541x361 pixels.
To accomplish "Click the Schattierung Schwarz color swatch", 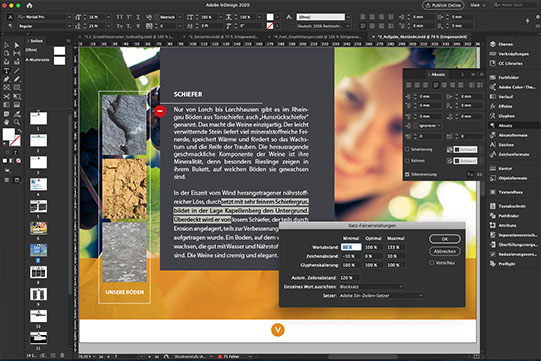I will point(465,149).
